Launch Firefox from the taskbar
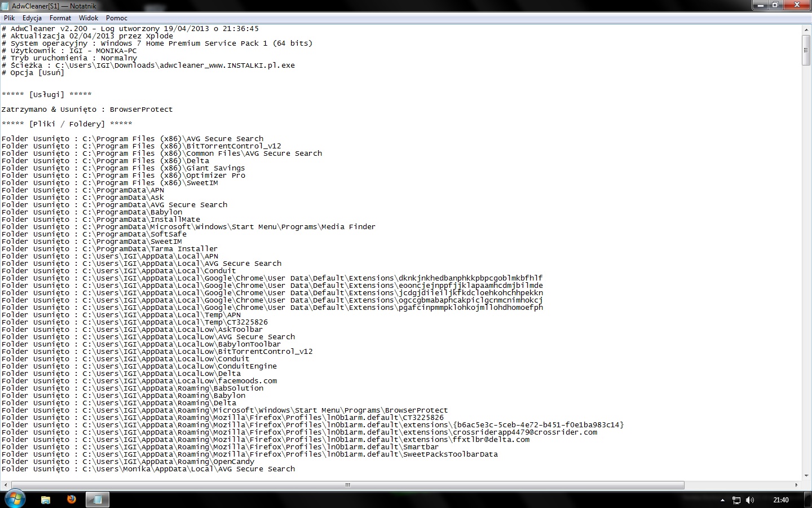The height and width of the screenshot is (508, 812). 72,500
